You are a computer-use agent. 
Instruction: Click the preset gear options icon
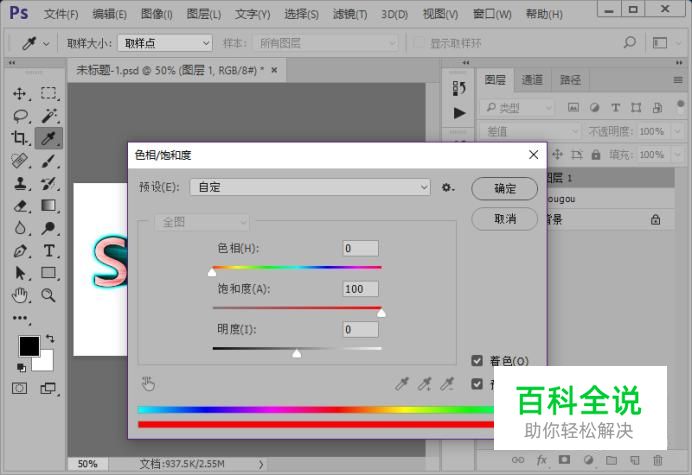(x=448, y=188)
